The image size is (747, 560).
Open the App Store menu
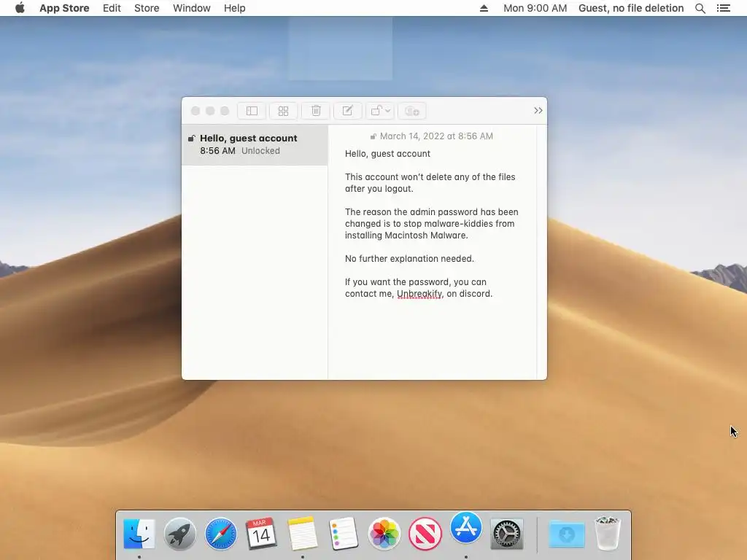pos(64,8)
